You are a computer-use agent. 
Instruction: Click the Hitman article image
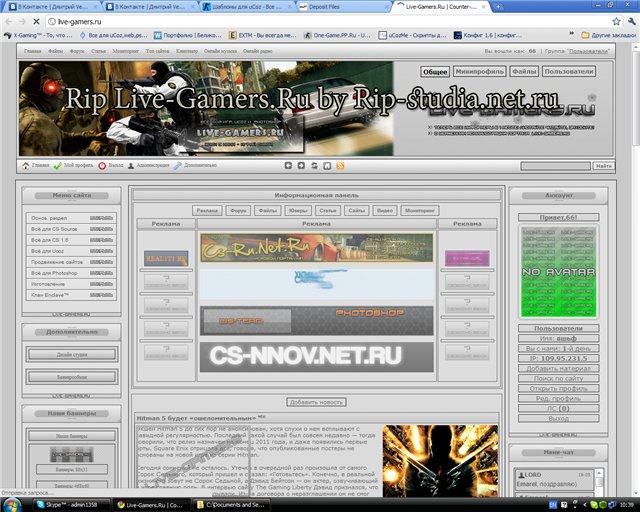coord(440,461)
